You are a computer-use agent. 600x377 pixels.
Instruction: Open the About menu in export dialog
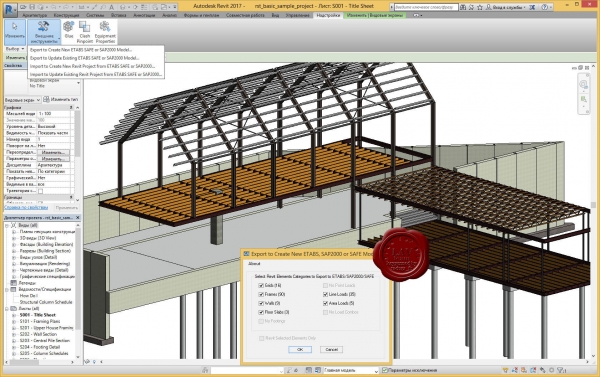(254, 264)
